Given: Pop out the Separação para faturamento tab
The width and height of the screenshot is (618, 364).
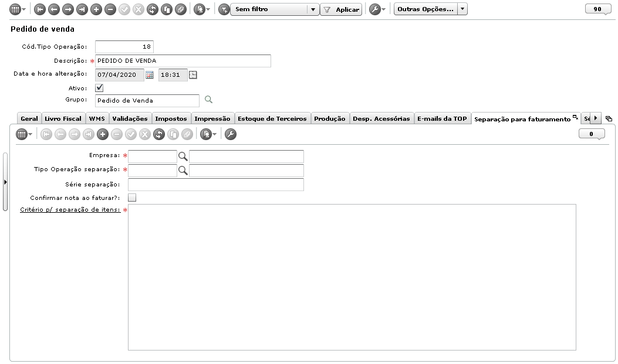Looking at the screenshot, I should [575, 117].
